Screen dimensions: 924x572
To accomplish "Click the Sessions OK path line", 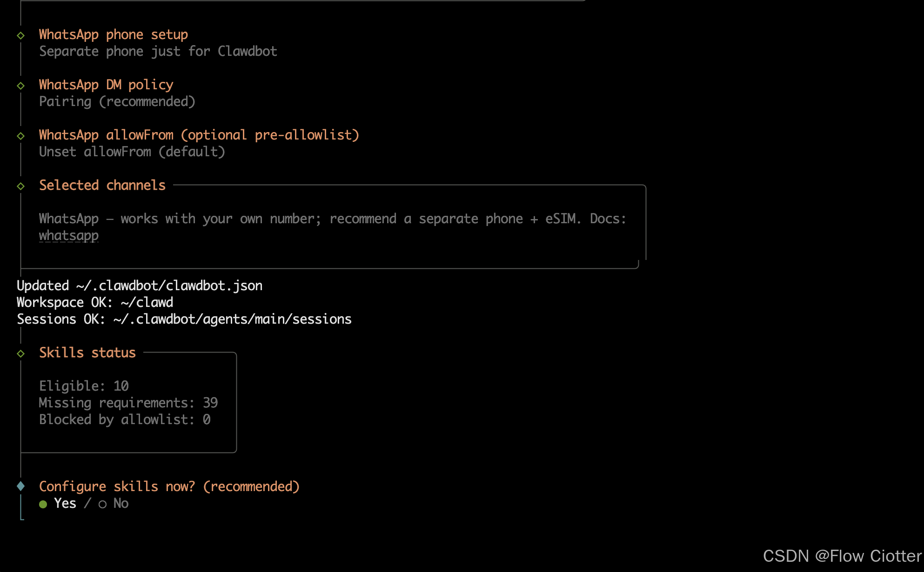I will click(184, 319).
